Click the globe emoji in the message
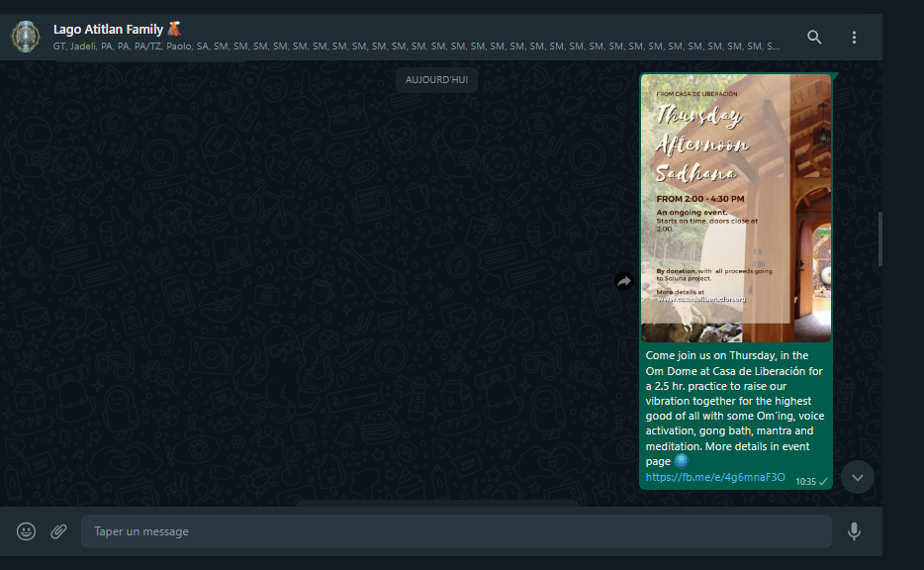The width and height of the screenshot is (924, 570). (682, 461)
